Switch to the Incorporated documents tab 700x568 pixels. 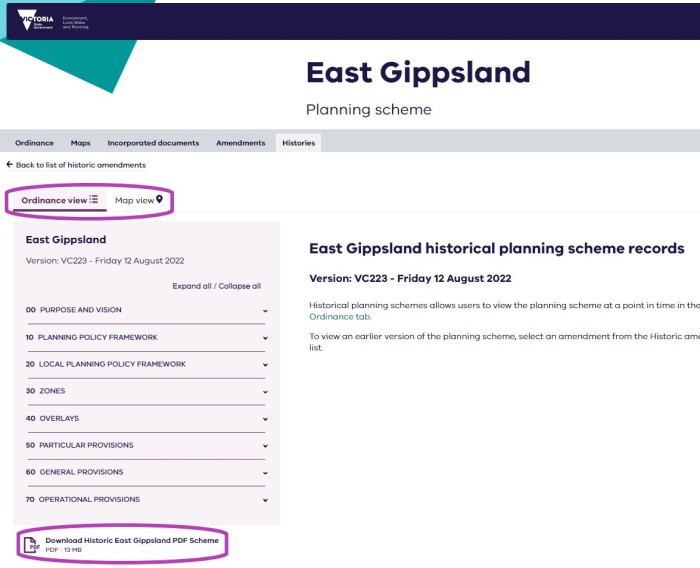[153, 143]
